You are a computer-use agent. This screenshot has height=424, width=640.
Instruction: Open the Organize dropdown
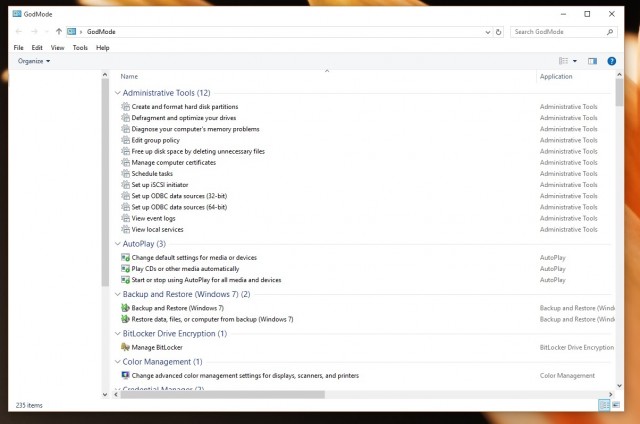click(x=34, y=61)
